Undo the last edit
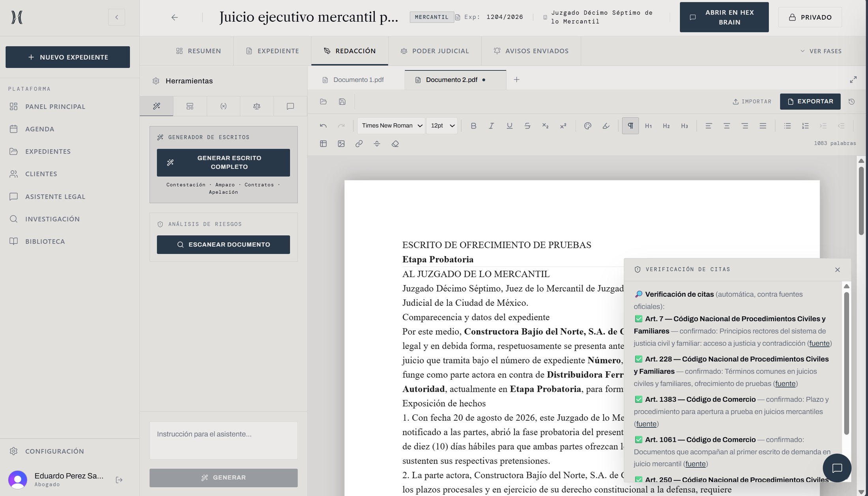Screen dimensions: 868x496 (323, 125)
